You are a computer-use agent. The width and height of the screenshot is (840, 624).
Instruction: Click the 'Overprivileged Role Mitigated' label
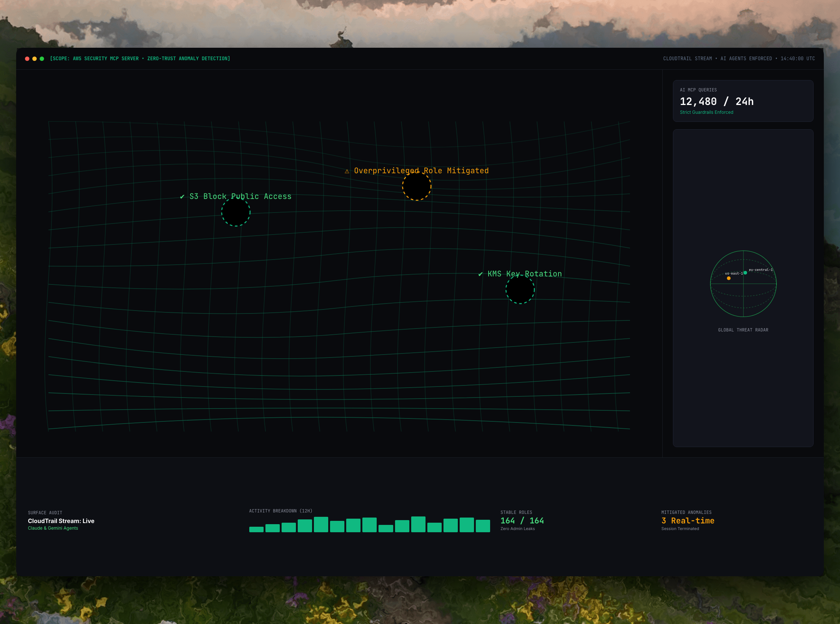pyautogui.click(x=421, y=171)
